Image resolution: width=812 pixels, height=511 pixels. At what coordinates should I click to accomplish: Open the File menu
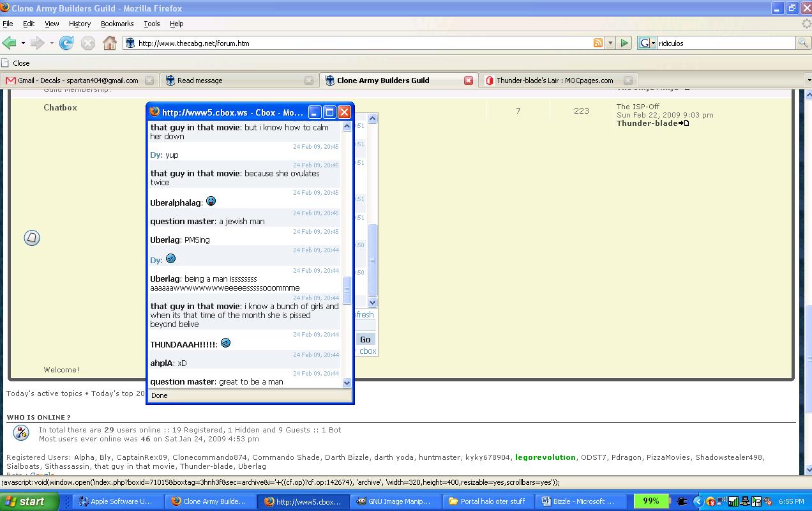pyautogui.click(x=8, y=24)
